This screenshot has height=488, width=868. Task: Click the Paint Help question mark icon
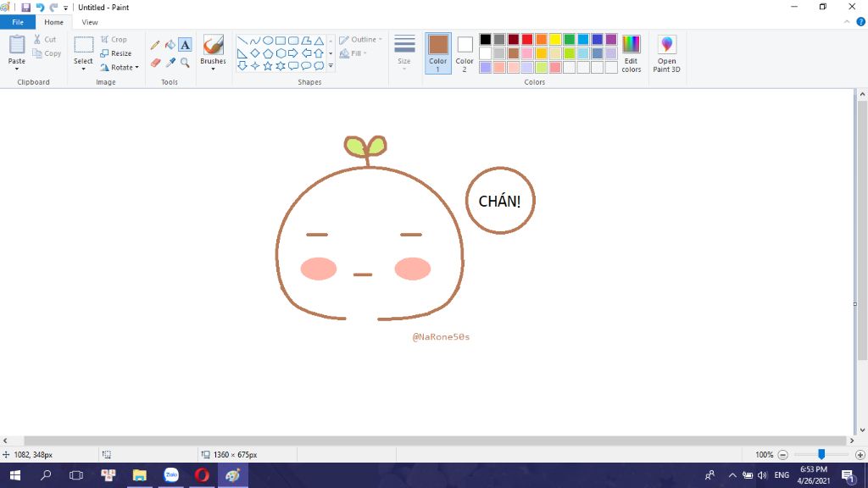pyautogui.click(x=861, y=22)
